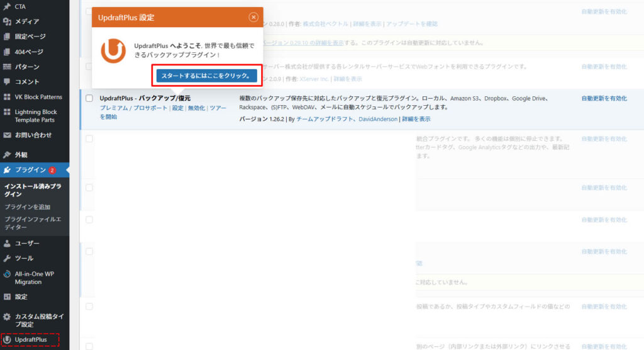Viewport: 644px width, 350px height.
Task: Click the UpdraftPlus - バックアップ/復元 plugin title
Action: [x=145, y=98]
